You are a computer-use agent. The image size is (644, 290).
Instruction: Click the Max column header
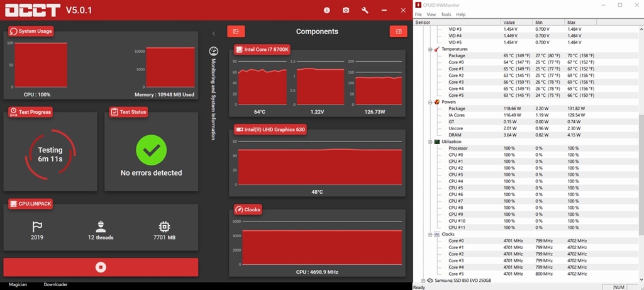tap(572, 22)
